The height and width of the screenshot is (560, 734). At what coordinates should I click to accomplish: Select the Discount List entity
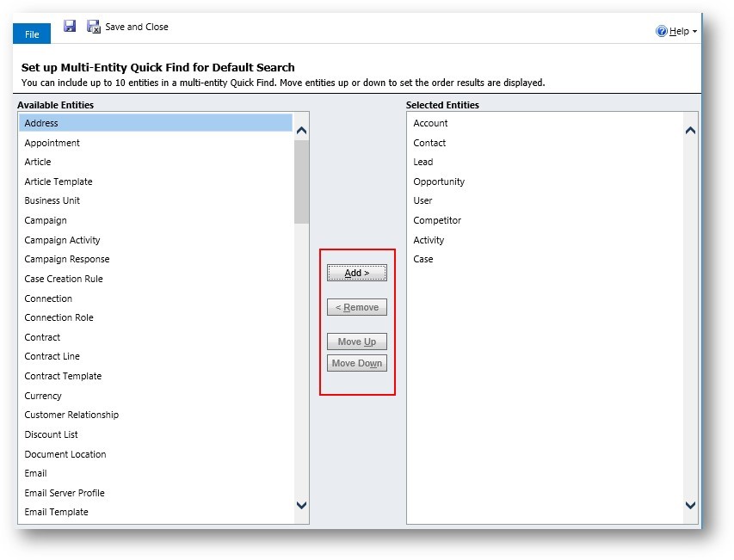click(156, 434)
